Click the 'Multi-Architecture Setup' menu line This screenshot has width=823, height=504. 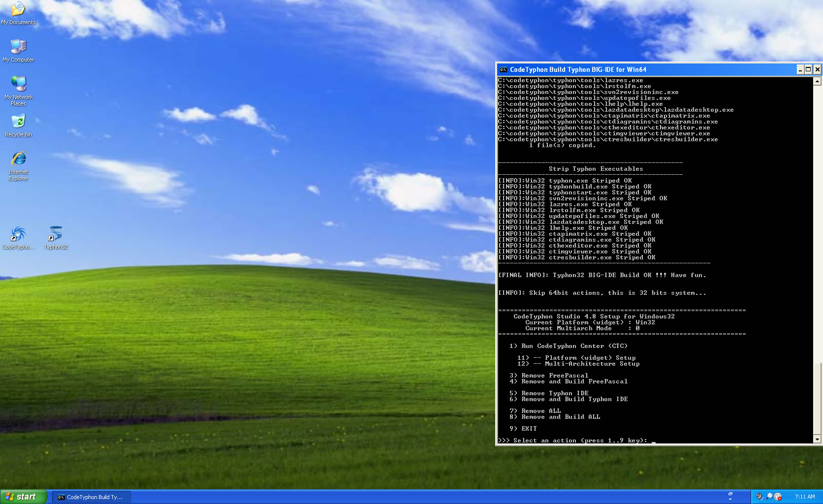click(578, 364)
